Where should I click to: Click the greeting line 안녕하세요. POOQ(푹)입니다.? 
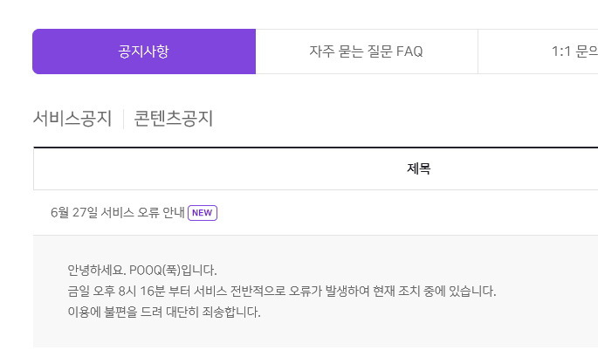pyautogui.click(x=142, y=271)
